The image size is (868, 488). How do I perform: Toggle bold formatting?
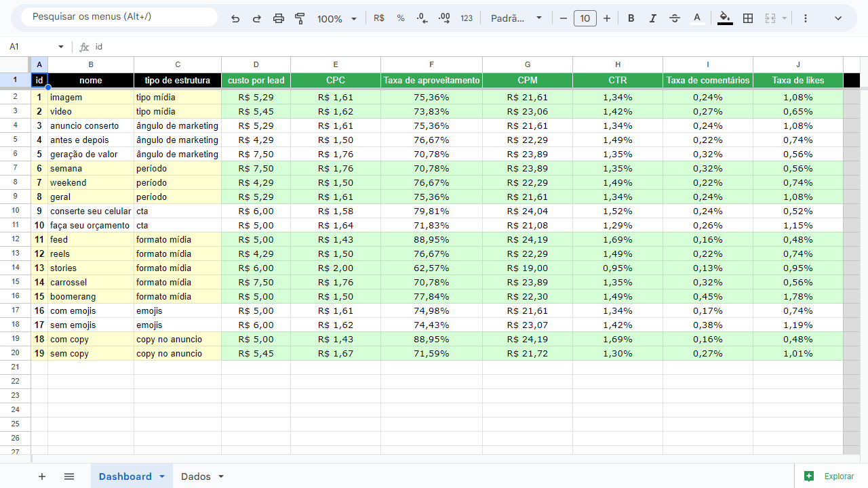pos(631,18)
